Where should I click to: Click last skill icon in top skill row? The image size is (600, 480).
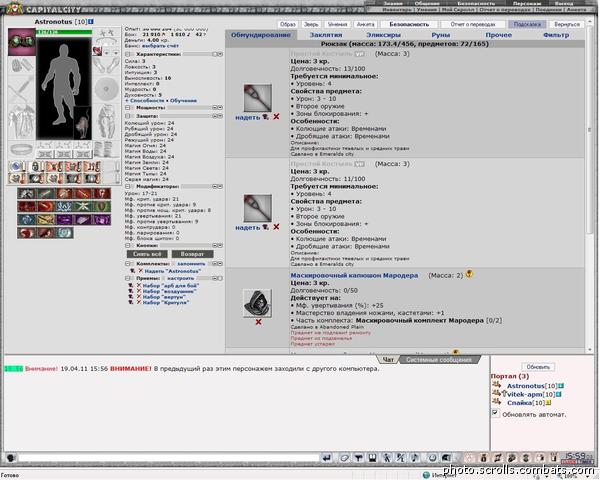(x=102, y=193)
